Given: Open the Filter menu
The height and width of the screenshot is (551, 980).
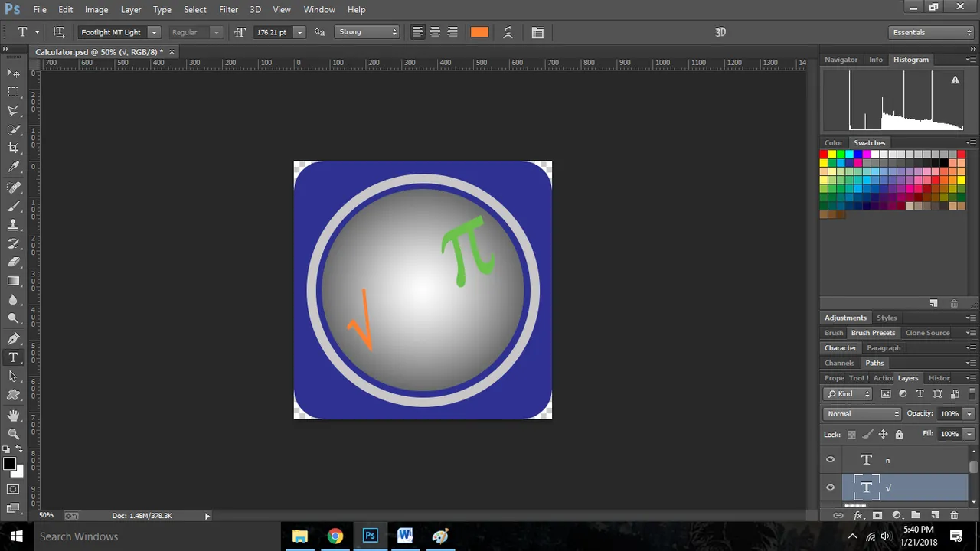Looking at the screenshot, I should click(x=228, y=9).
